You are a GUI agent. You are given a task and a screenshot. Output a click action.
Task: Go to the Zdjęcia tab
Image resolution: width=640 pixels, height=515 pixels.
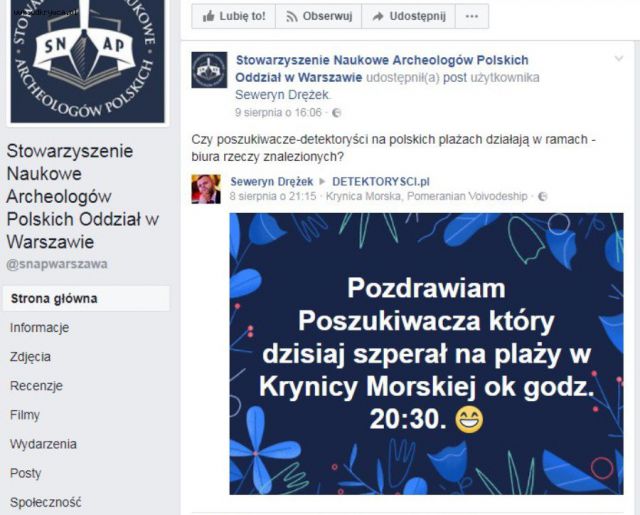[31, 357]
